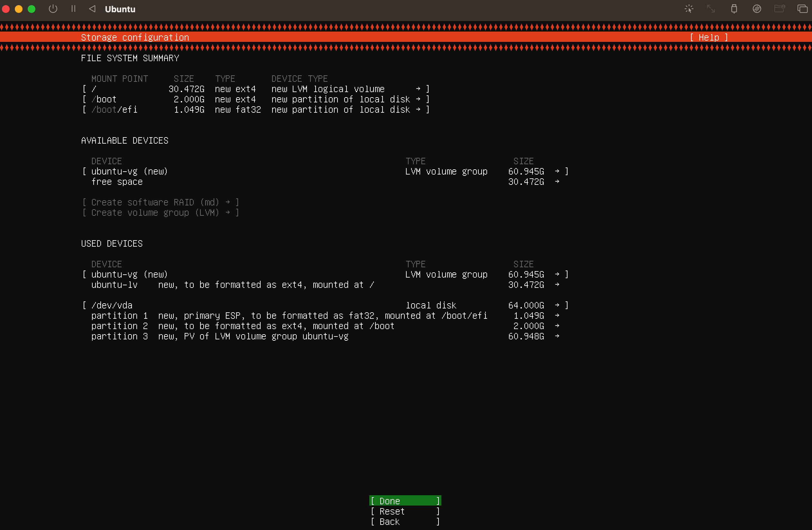Select Create volume group (LVM) option

(160, 213)
